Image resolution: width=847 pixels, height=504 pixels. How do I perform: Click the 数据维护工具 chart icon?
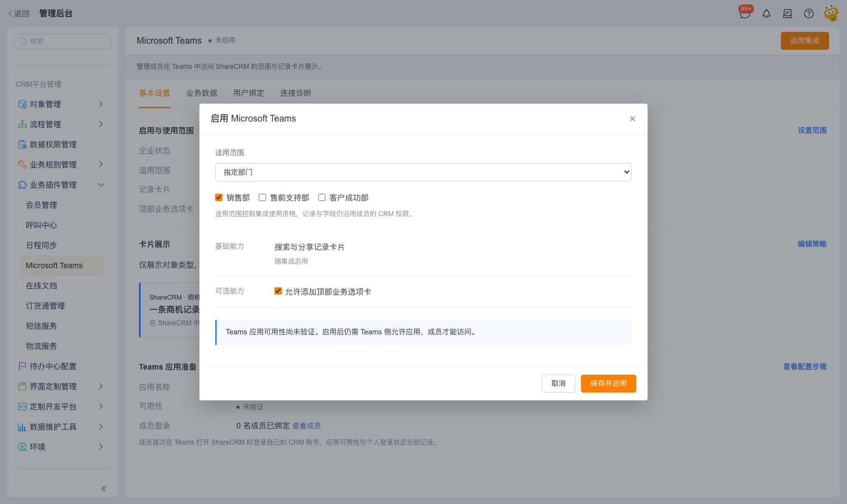pos(22,427)
